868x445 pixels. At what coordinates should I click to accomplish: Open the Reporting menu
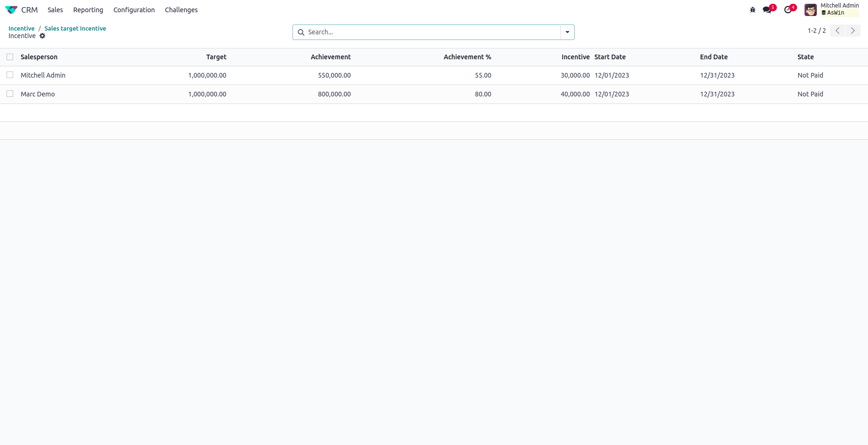coord(88,10)
